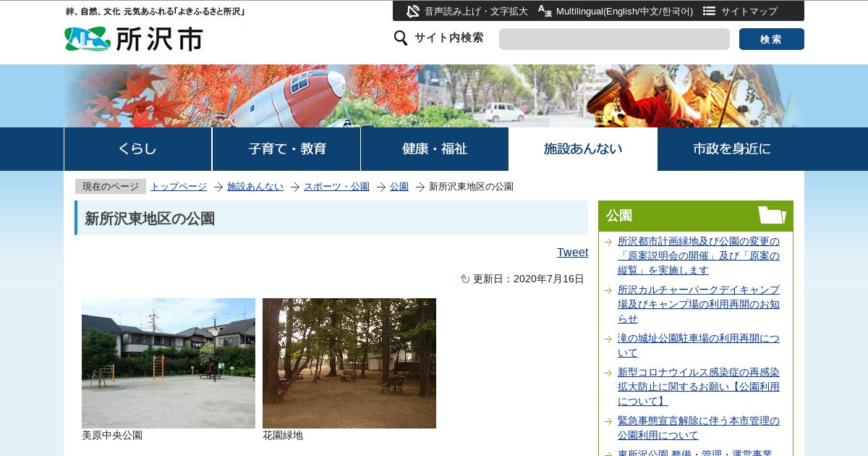The height and width of the screenshot is (456, 868).
Task: Open the くらし navigation tab
Action: pyautogui.click(x=137, y=149)
